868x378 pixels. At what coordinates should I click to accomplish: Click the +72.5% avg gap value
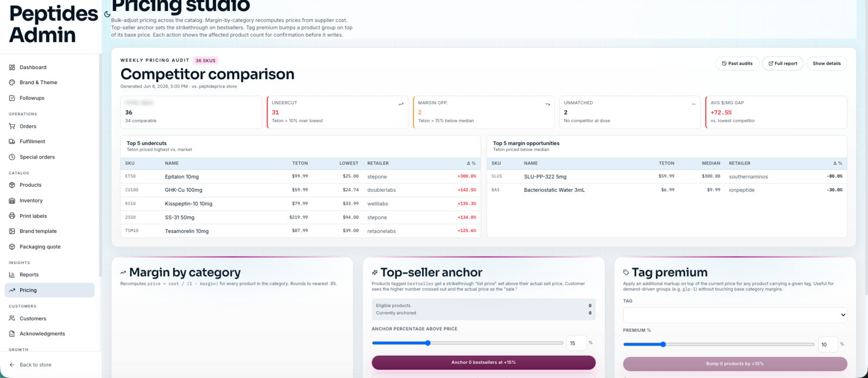pyautogui.click(x=721, y=113)
